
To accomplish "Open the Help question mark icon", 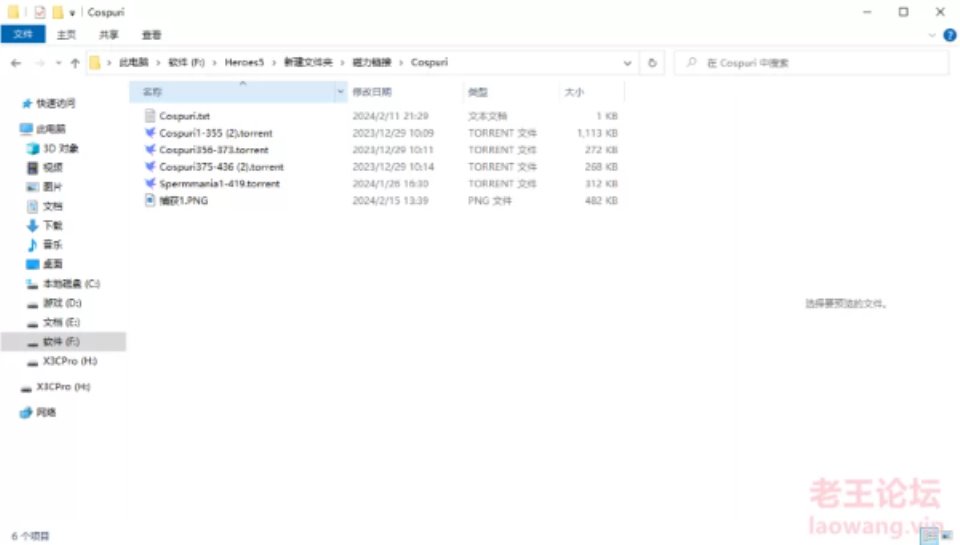I will (950, 35).
